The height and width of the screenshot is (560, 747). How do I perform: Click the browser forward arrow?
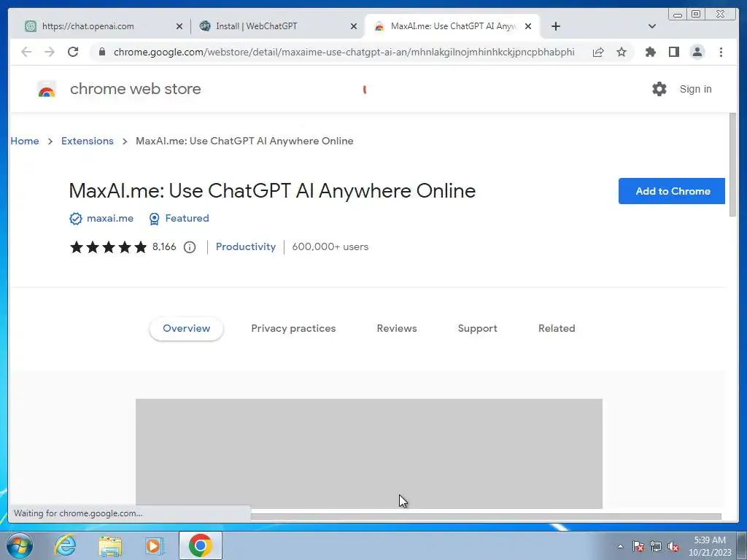[50, 52]
